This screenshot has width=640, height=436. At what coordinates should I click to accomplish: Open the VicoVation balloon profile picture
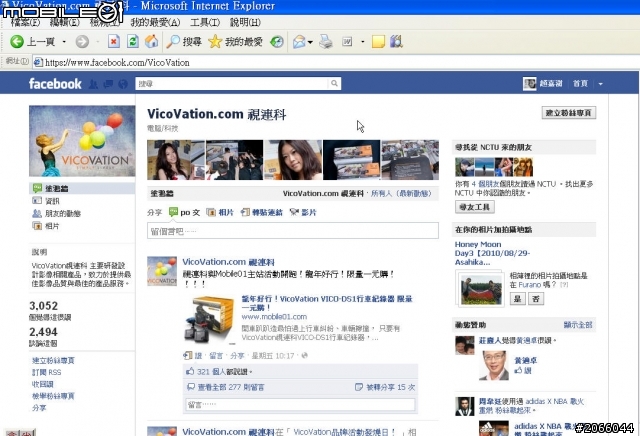click(x=82, y=141)
